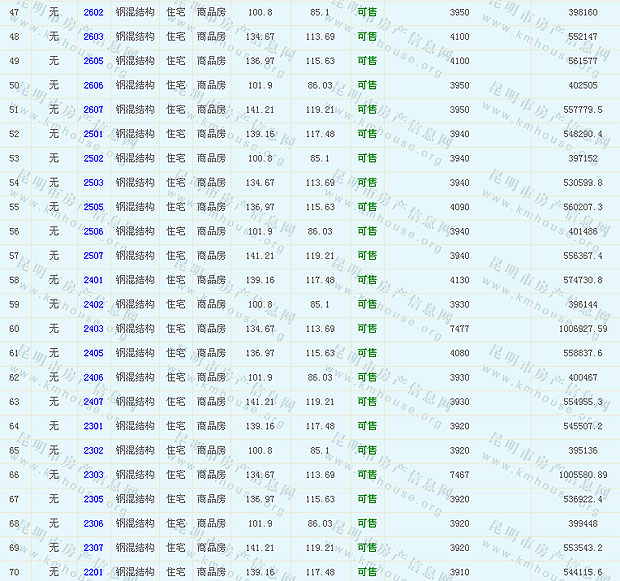This screenshot has height=581, width=620.
Task: Open room 2503 details link
Action: point(93,183)
